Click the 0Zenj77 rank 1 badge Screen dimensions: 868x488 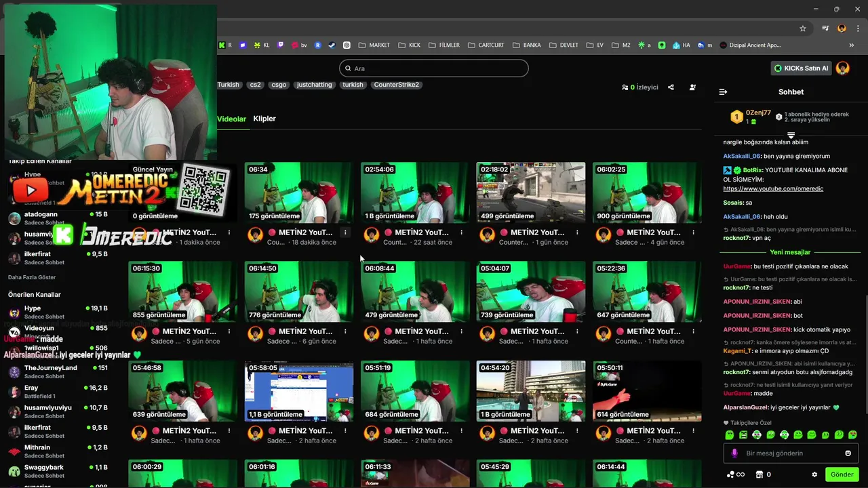click(736, 117)
